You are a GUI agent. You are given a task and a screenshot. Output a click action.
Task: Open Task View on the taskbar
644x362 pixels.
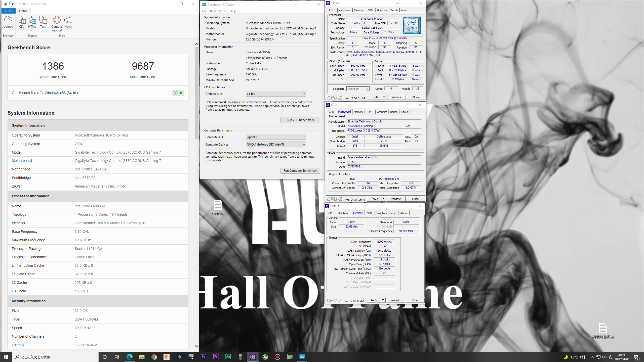[117, 357]
